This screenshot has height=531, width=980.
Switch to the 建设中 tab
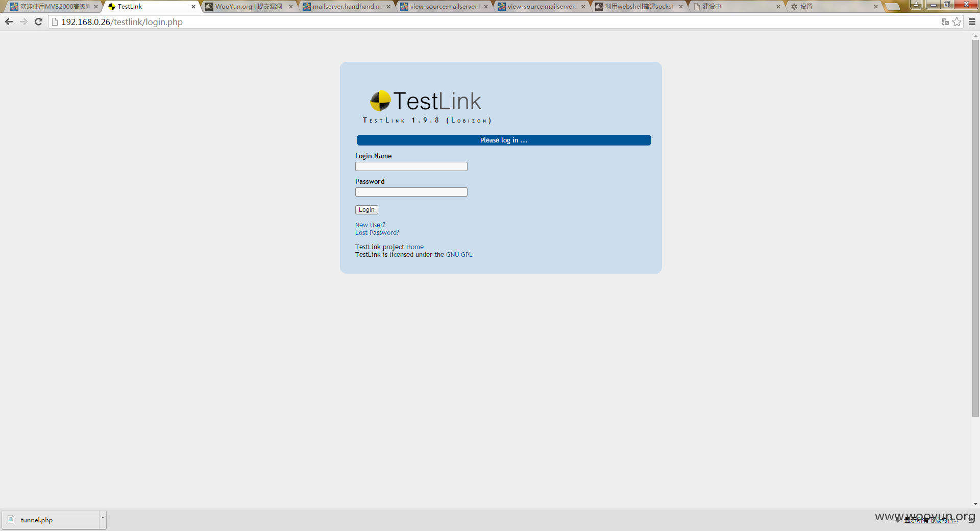click(736, 7)
